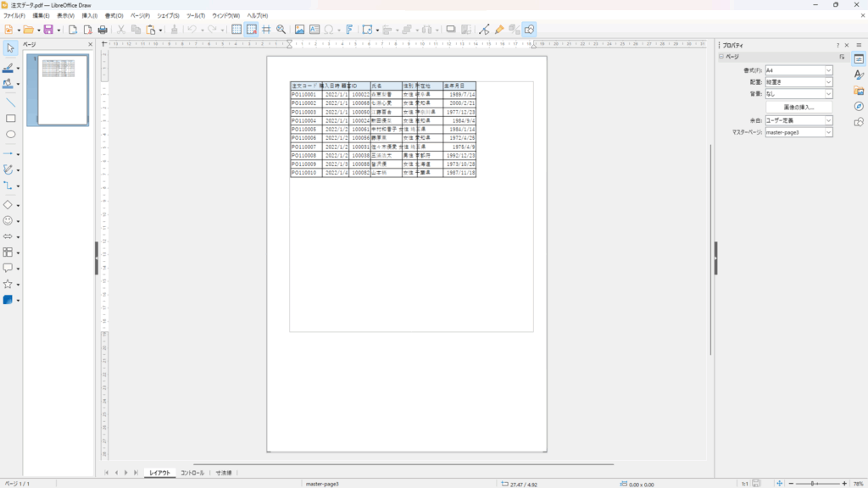This screenshot has height=488, width=868.
Task: Click the Print icon in the toolbar
Action: [103, 30]
